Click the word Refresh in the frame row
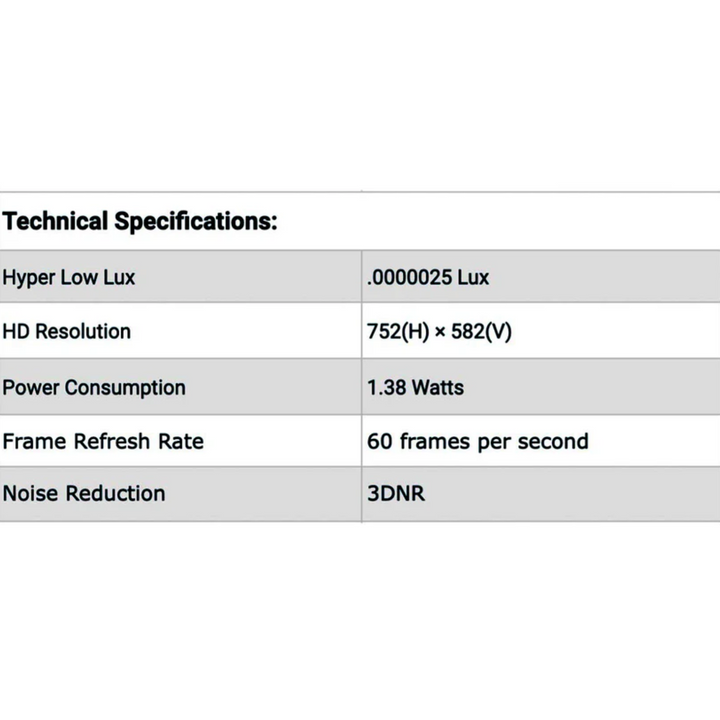720x720 pixels. tap(109, 441)
